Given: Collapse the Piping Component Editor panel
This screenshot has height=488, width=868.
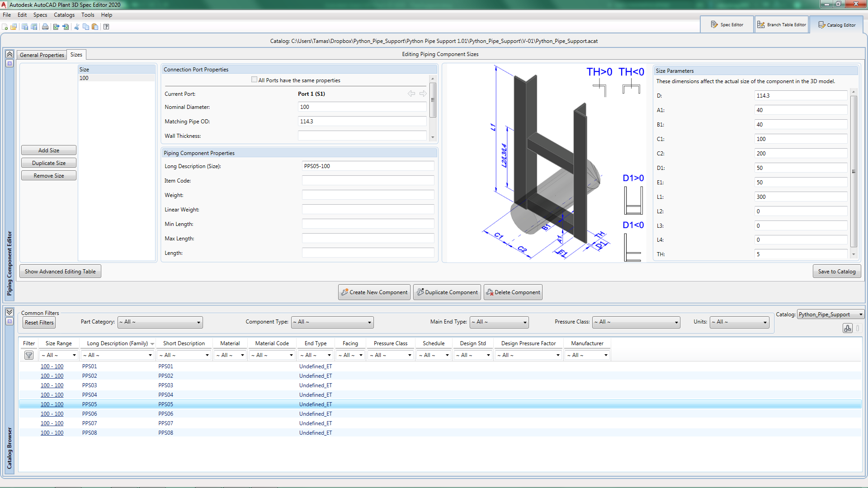Looking at the screenshot, I should (x=9, y=54).
